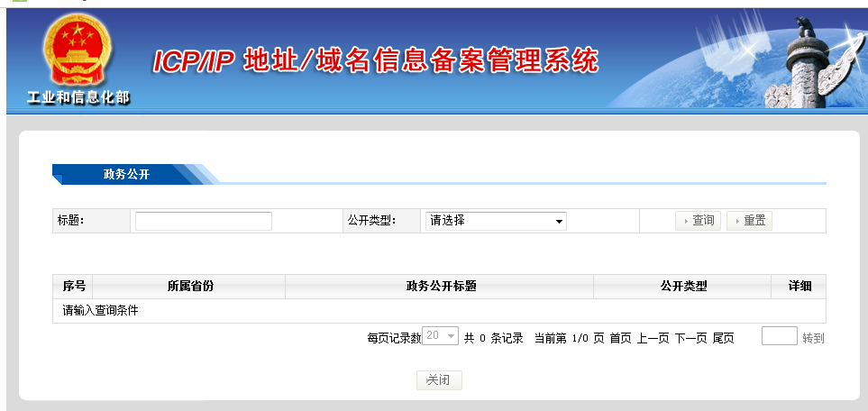Click the 公开类型: field label
868x411 pixels.
pyautogui.click(x=372, y=221)
